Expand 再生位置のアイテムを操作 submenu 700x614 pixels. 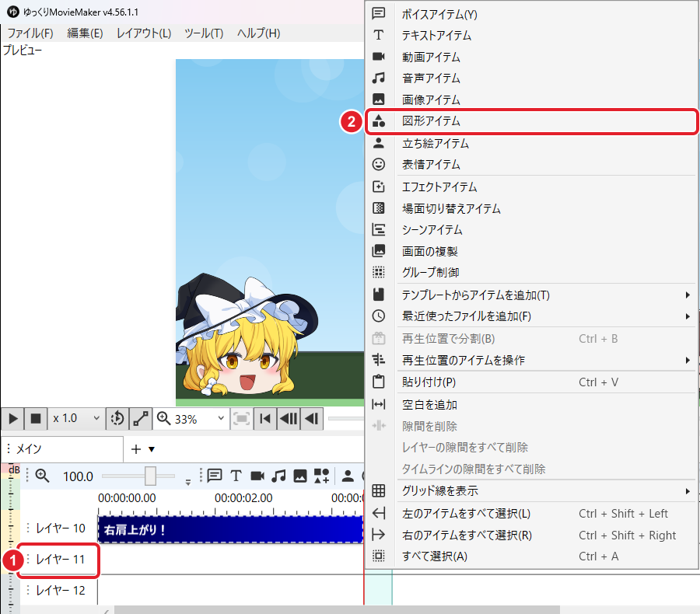point(531,360)
